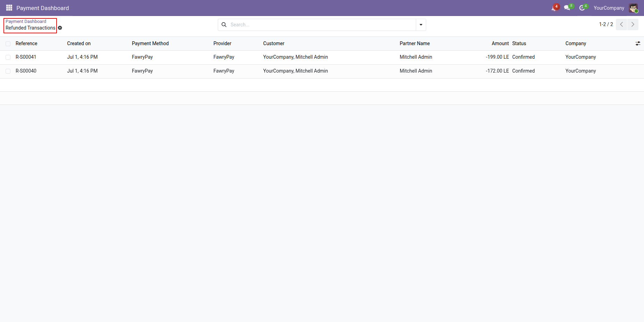Focus the Search input field
This screenshot has height=322, width=644.
pos(322,25)
